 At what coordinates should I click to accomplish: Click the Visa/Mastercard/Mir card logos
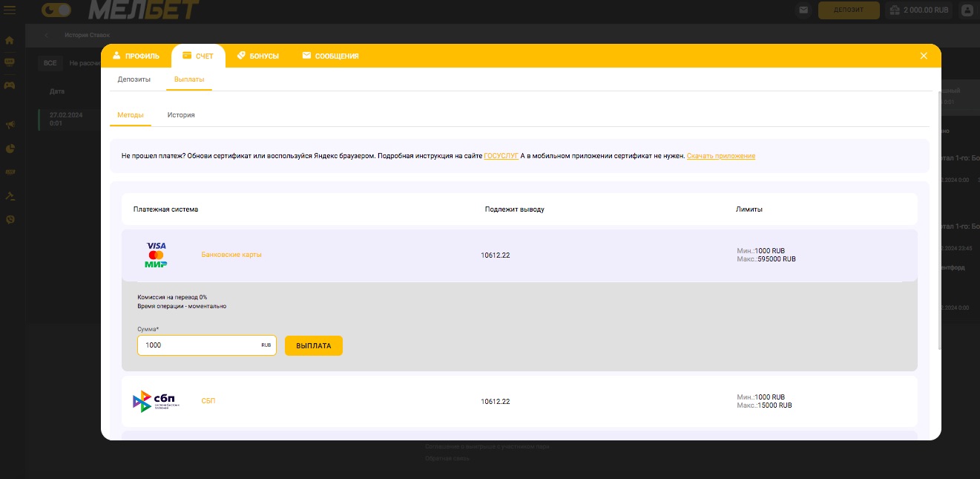157,255
